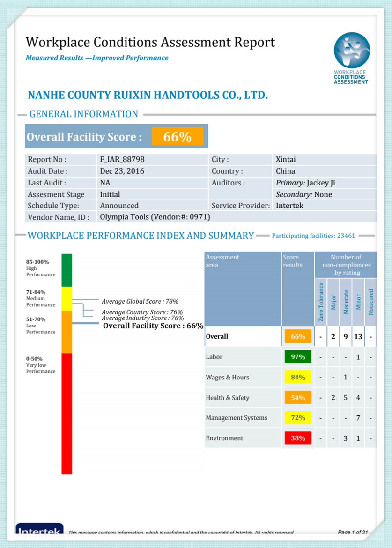This screenshot has height=548, width=392.
Task: Click the Participating facilities: 23461 text
Action: (x=313, y=236)
